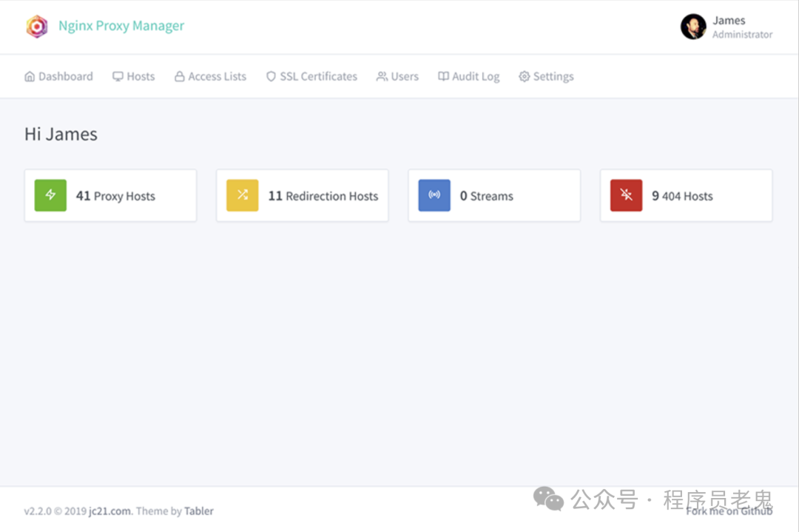Open the 41 Proxy Hosts card

[x=110, y=195]
